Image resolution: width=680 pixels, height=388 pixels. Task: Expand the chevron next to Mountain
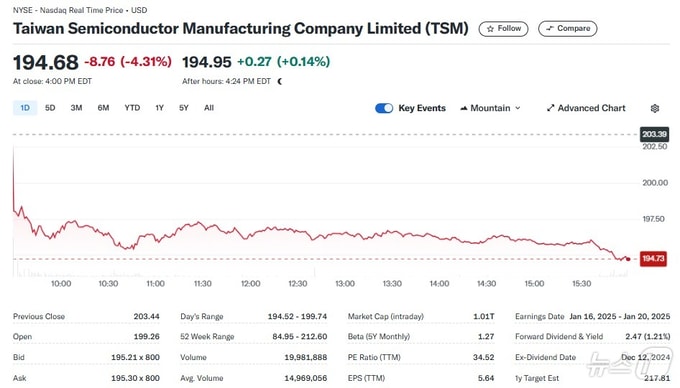(517, 108)
